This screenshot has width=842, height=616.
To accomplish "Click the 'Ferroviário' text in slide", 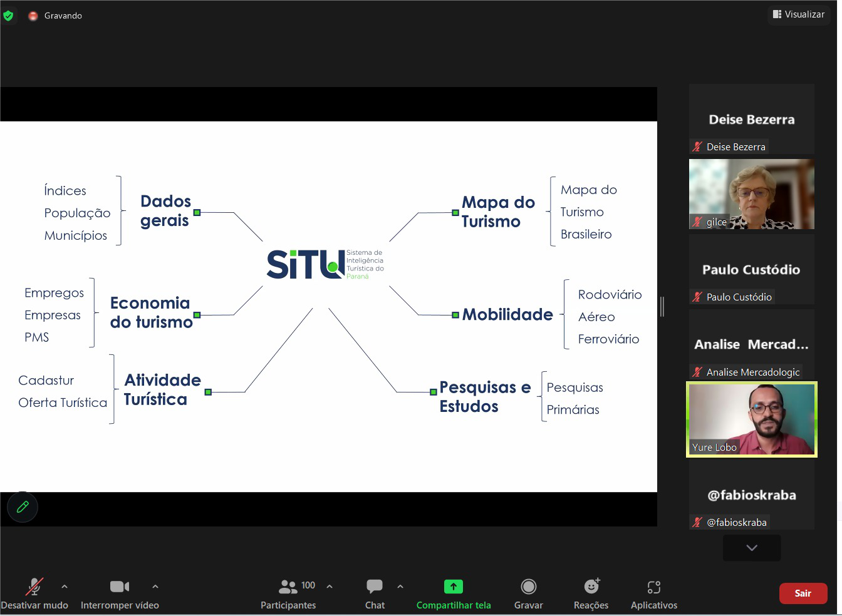I will [x=609, y=339].
